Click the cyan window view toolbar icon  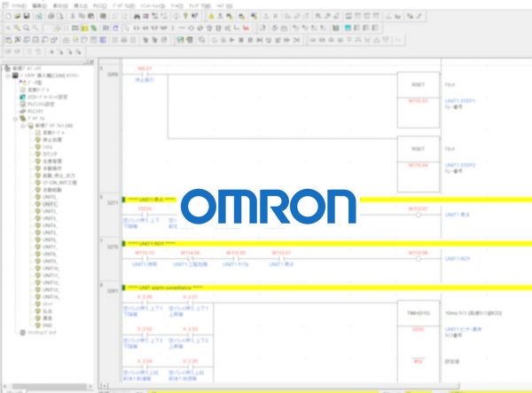[x=348, y=28]
